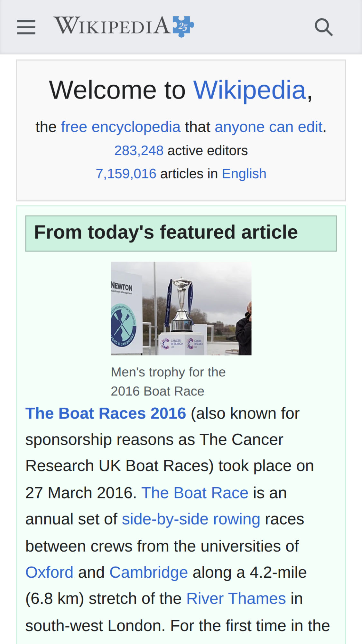
Task: Follow "The Boat Race" link
Action: pyautogui.click(x=195, y=493)
